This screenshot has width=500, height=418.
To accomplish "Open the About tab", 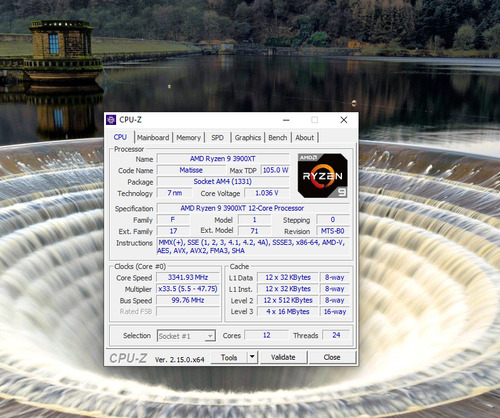I will tap(305, 138).
